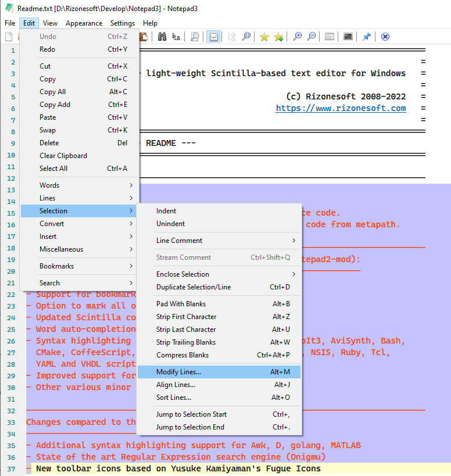Select Jump to Selection Start entry
The width and height of the screenshot is (451, 476).
click(219, 414)
